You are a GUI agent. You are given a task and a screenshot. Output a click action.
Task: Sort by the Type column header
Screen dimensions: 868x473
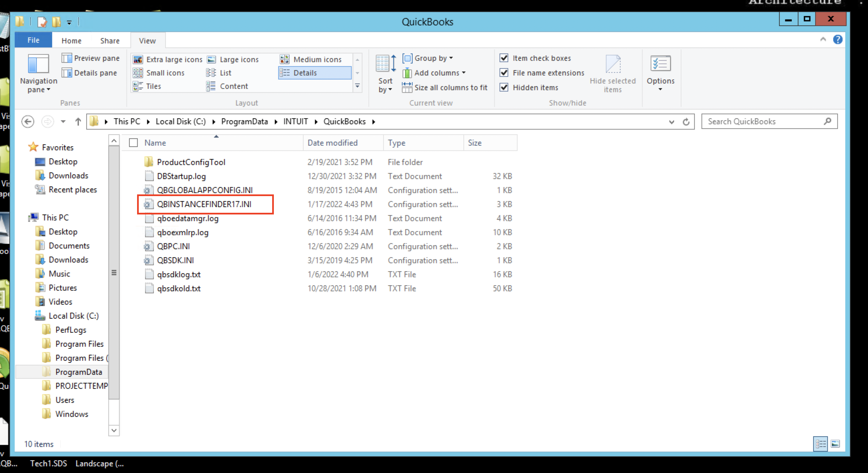424,143
